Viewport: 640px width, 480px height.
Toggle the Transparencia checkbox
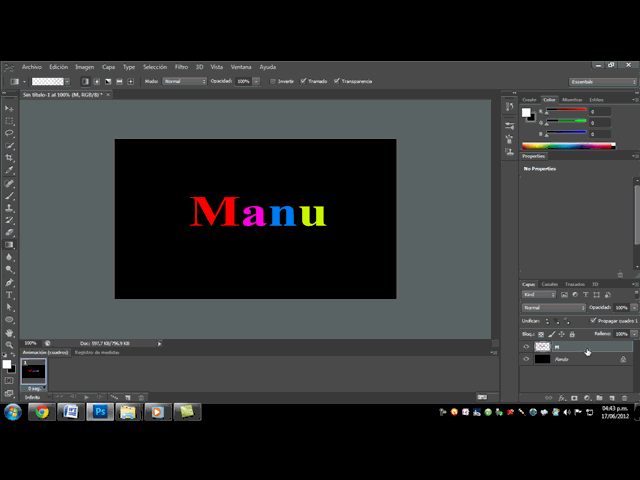[337, 82]
